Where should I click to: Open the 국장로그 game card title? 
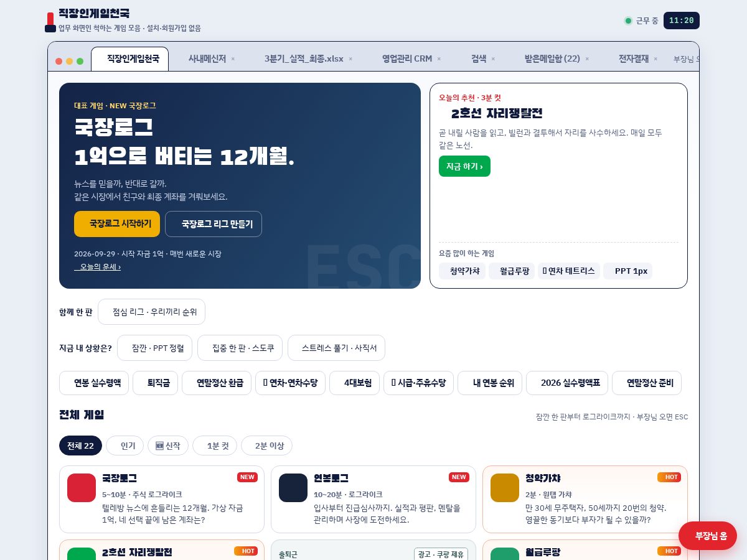tap(120, 478)
